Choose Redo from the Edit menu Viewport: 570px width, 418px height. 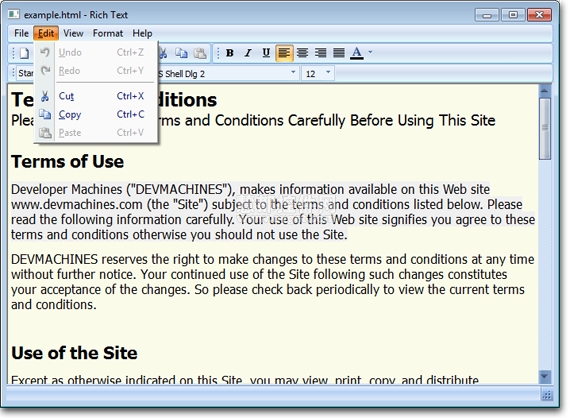96,71
